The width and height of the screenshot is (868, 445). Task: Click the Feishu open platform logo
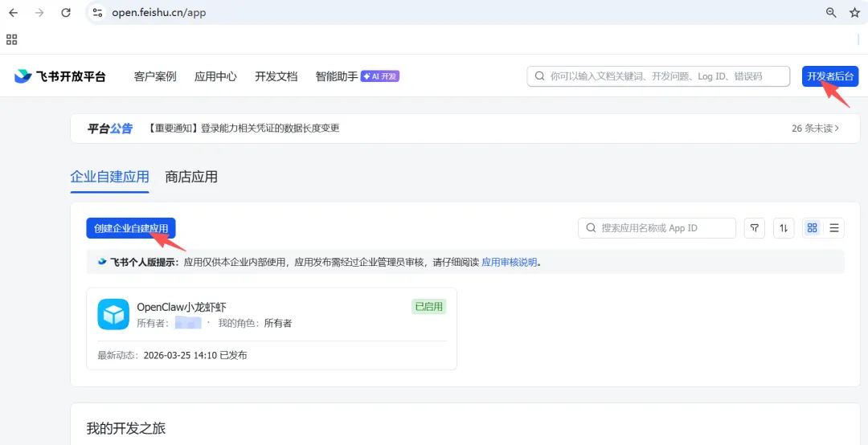[x=59, y=76]
